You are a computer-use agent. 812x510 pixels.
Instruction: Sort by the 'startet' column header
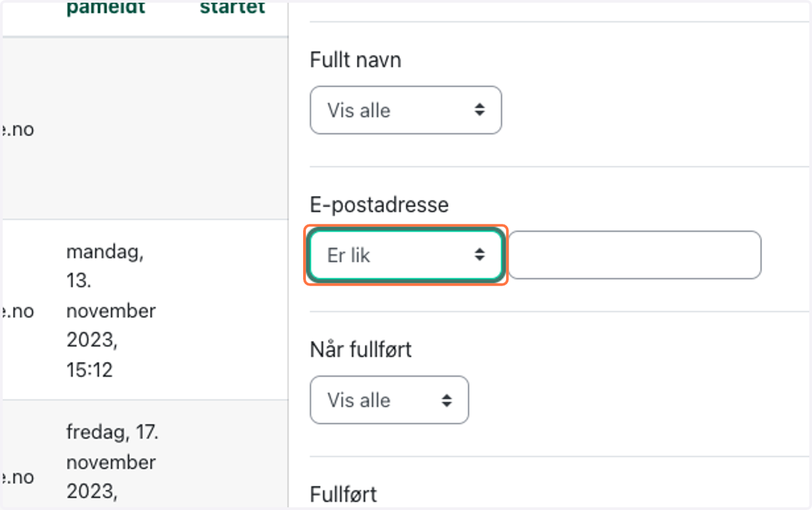click(x=232, y=9)
